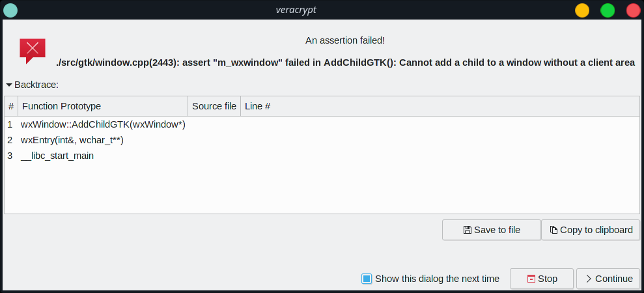Click the red error speech-bubble icon

point(33,50)
